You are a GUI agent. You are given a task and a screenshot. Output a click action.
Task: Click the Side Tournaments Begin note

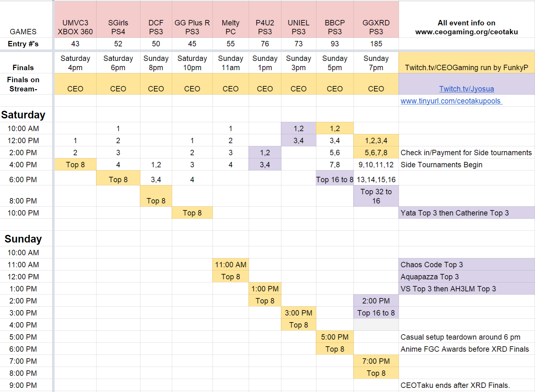442,165
